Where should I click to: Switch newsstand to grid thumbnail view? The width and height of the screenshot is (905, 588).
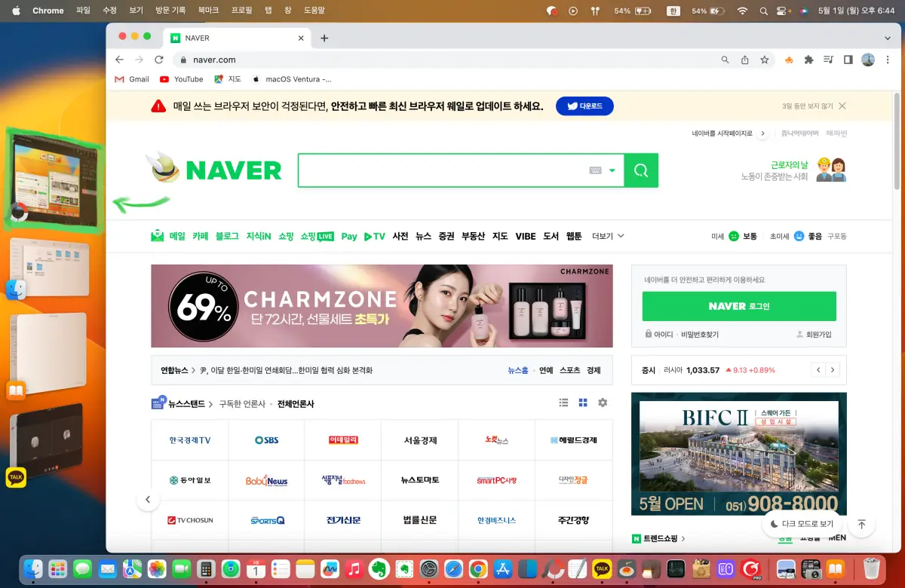click(x=582, y=403)
